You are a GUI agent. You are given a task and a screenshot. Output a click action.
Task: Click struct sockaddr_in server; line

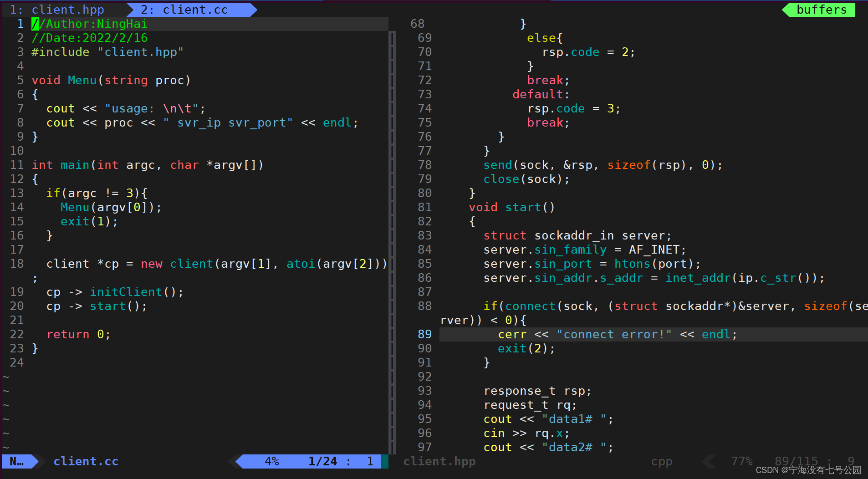tap(577, 235)
